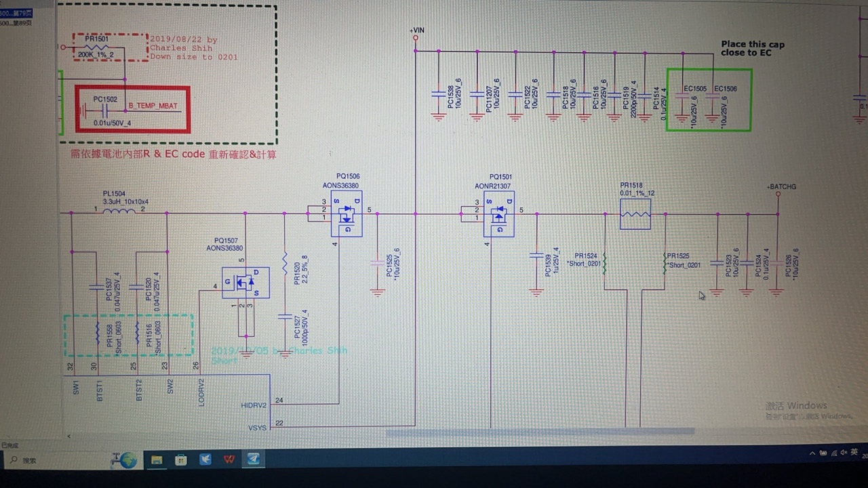The width and height of the screenshot is (868, 488).
Task: Click the 3.3uH_10x10x4 inductor value
Action: click(125, 202)
